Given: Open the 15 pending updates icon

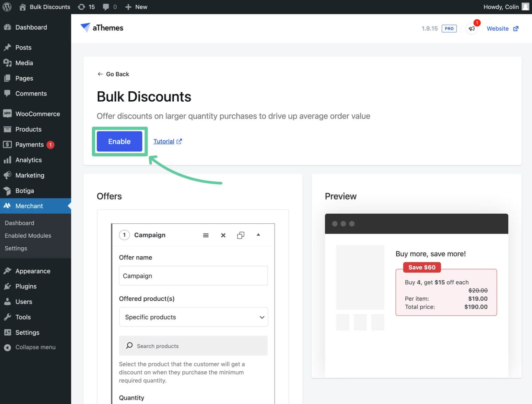Looking at the screenshot, I should coord(81,7).
